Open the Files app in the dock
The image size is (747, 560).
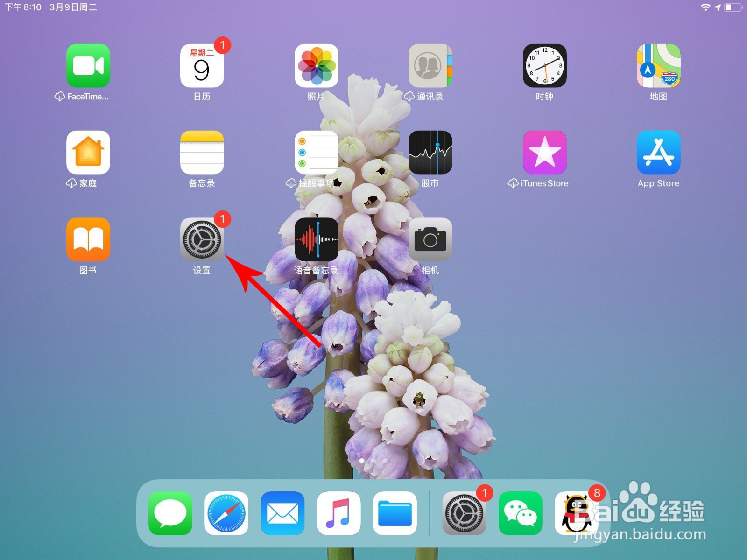click(x=395, y=513)
